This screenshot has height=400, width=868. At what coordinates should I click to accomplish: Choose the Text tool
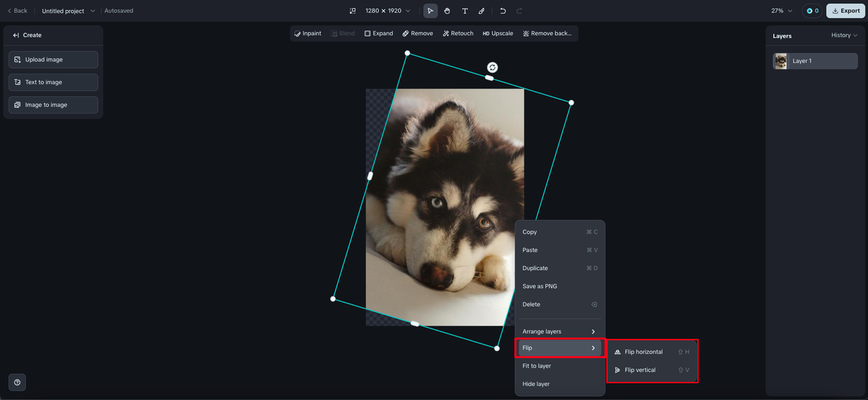(465, 11)
